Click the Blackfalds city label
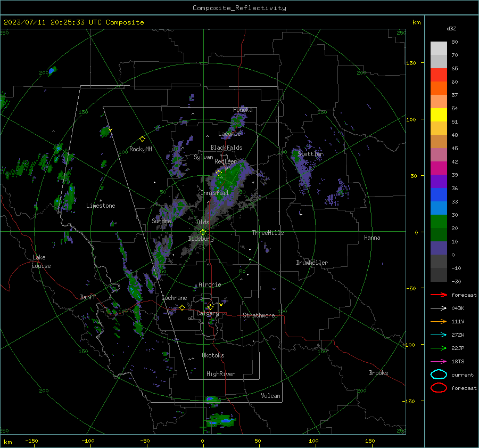479x448 pixels. [x=226, y=148]
